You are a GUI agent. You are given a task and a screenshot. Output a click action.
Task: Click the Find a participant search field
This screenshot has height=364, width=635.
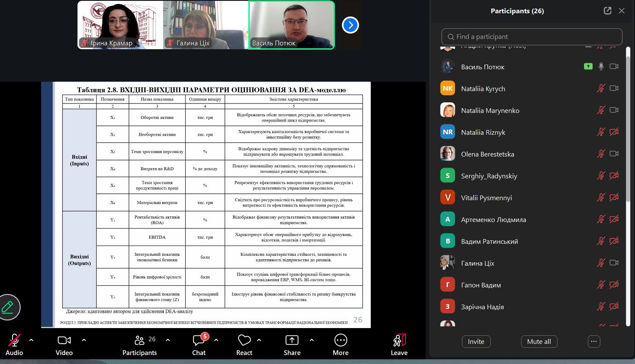tap(531, 37)
